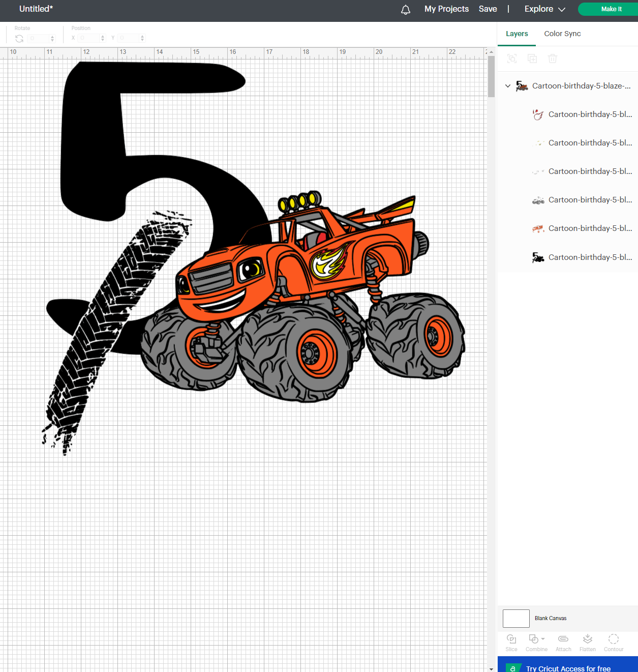
Task: Click the Attach icon
Action: click(x=563, y=641)
